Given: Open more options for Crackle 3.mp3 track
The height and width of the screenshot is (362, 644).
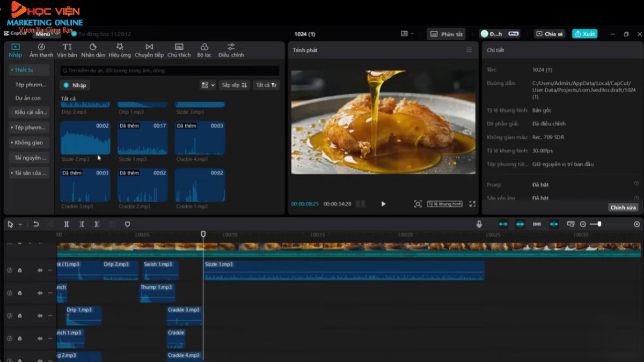Looking at the screenshot, I should 50,315.
